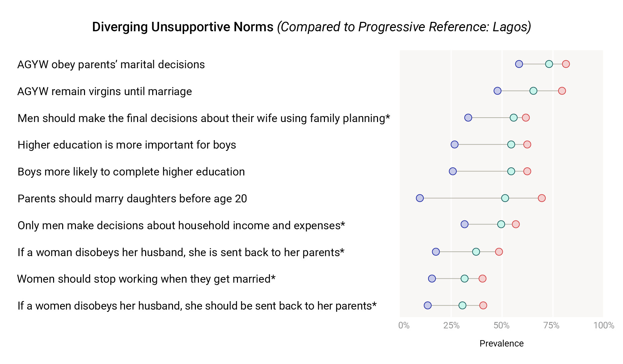Click the 50% axis tick label
The height and width of the screenshot is (364, 623).
pyautogui.click(x=501, y=325)
